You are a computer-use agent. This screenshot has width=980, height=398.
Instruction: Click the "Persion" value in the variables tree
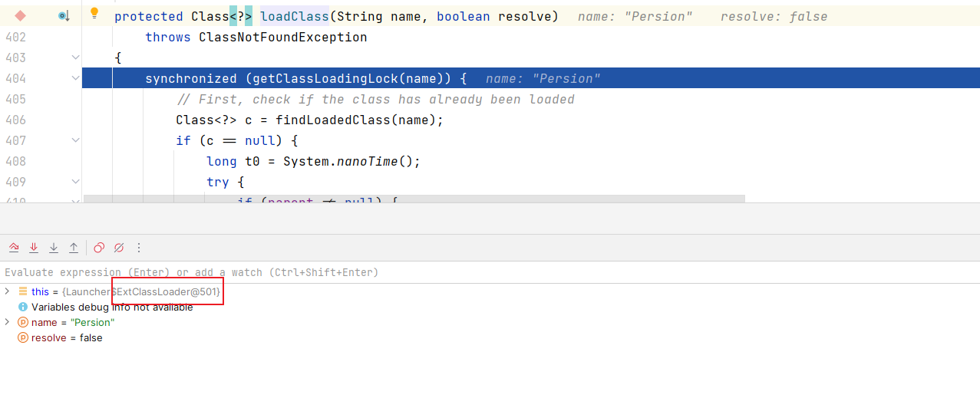pyautogui.click(x=93, y=322)
